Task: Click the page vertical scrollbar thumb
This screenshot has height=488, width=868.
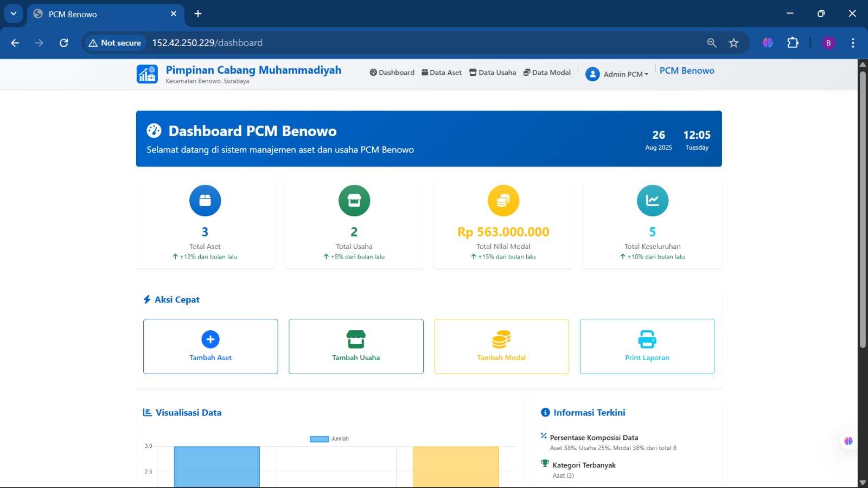Action: click(x=863, y=209)
